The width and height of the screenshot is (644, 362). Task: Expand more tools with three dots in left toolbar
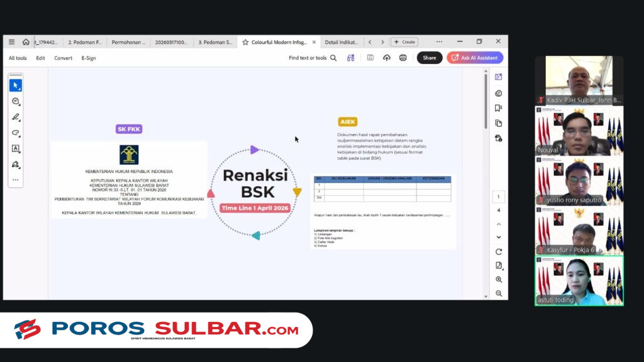[x=15, y=180]
